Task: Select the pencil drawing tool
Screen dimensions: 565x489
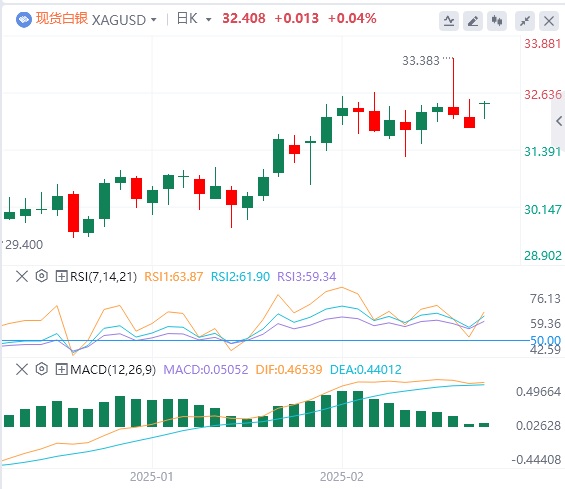Action: (x=473, y=21)
